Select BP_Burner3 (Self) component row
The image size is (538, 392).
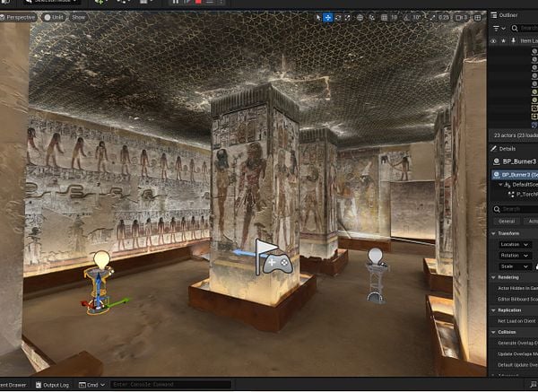515,175
